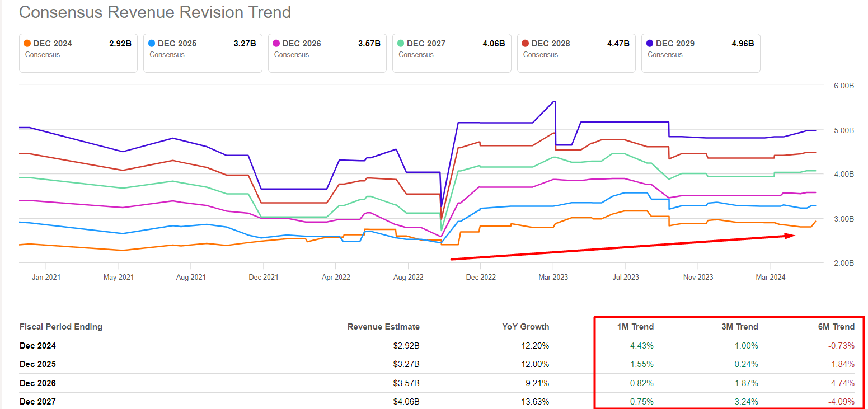Click the orange DEC 2024 legend dot
Image resolution: width=868 pixels, height=409 pixels.
(27, 43)
